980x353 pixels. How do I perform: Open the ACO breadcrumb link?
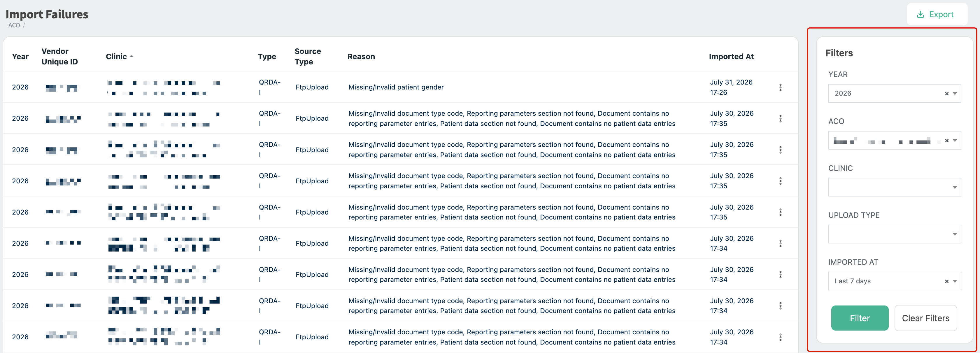tap(14, 25)
